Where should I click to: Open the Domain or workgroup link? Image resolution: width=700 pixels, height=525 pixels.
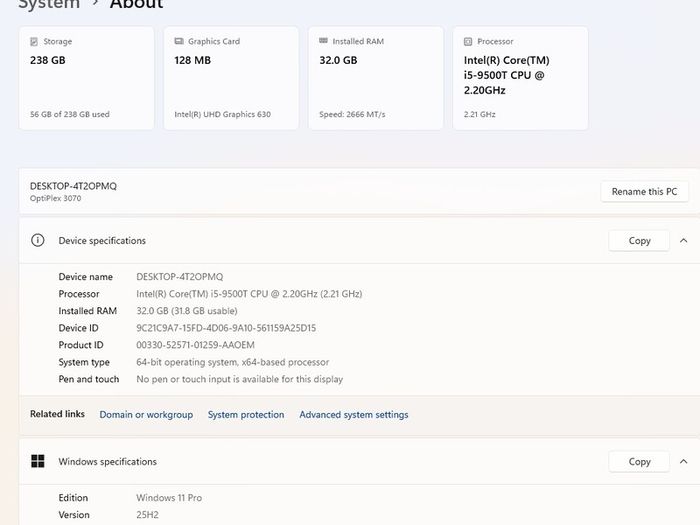(146, 415)
